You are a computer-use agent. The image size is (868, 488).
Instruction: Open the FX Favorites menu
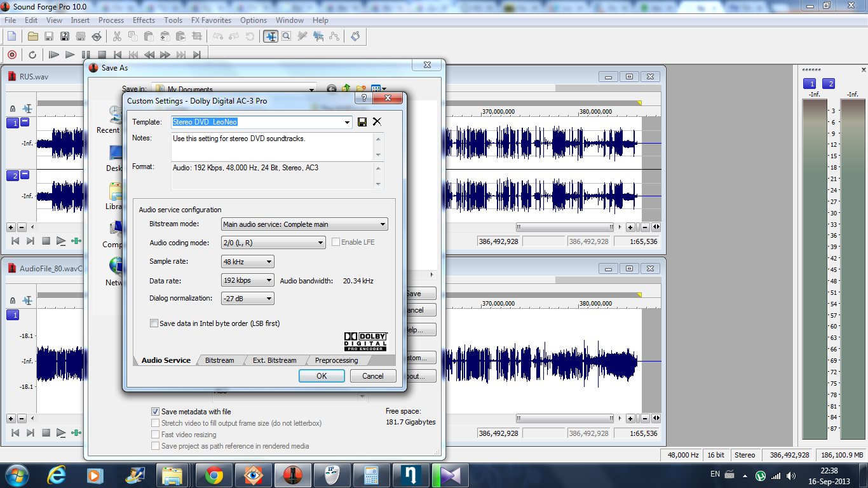211,20
